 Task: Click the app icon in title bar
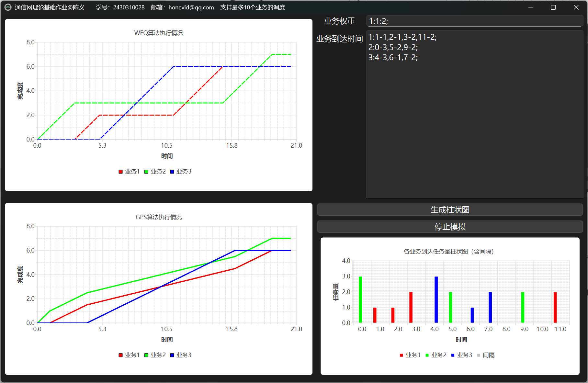(8, 7)
